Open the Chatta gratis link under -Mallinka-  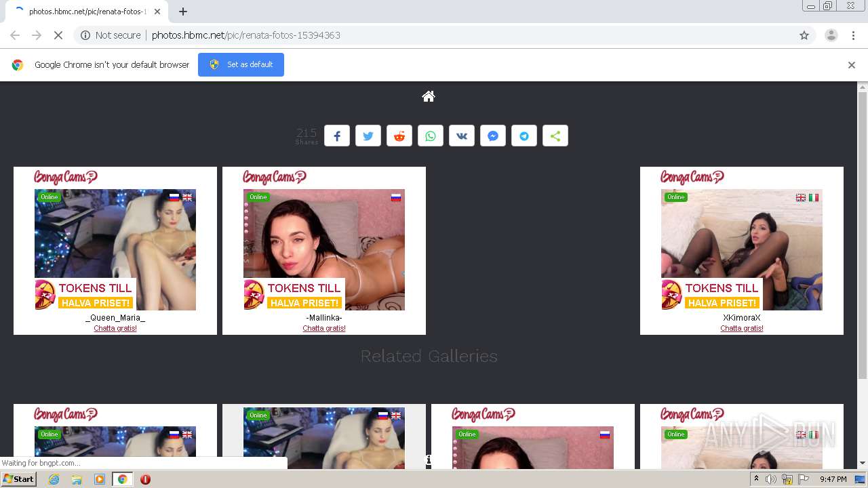click(324, 328)
